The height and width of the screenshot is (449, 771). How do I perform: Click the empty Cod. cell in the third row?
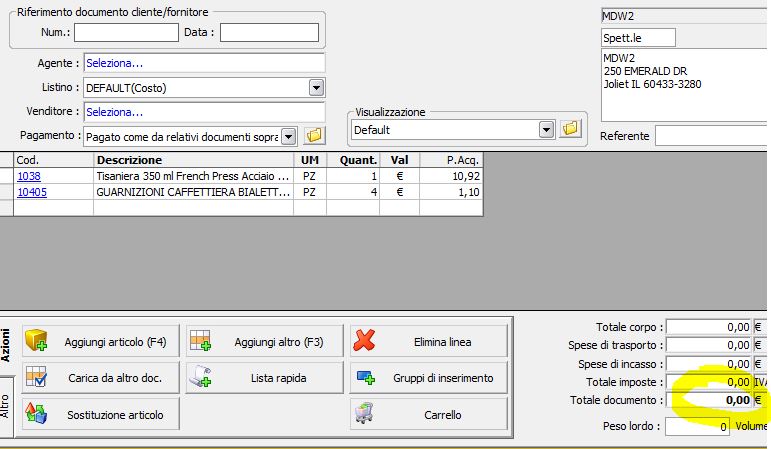(53, 208)
